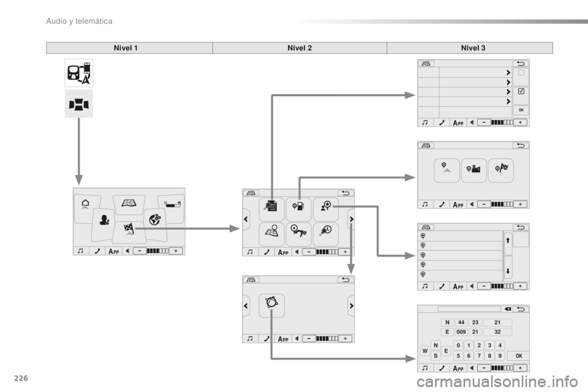Expand the second row chevron on checkbox list screen
Screen dimensions: 588x392
pyautogui.click(x=508, y=82)
